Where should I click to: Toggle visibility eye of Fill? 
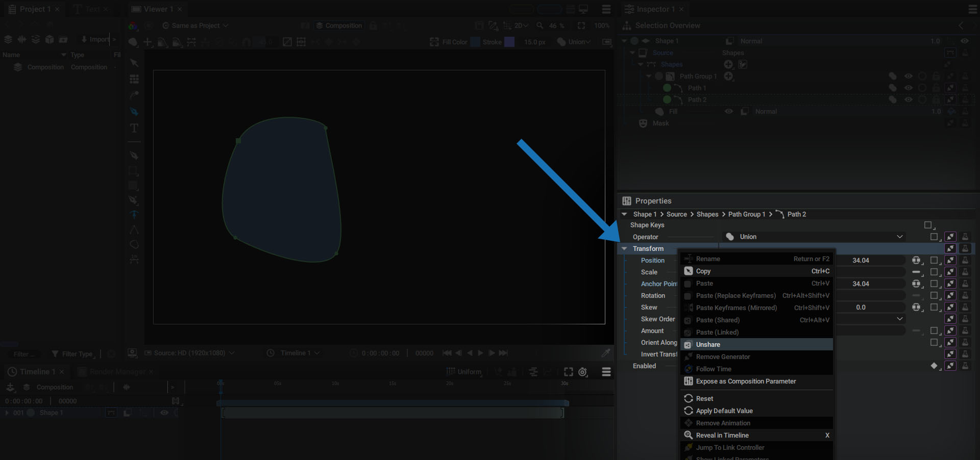(729, 111)
